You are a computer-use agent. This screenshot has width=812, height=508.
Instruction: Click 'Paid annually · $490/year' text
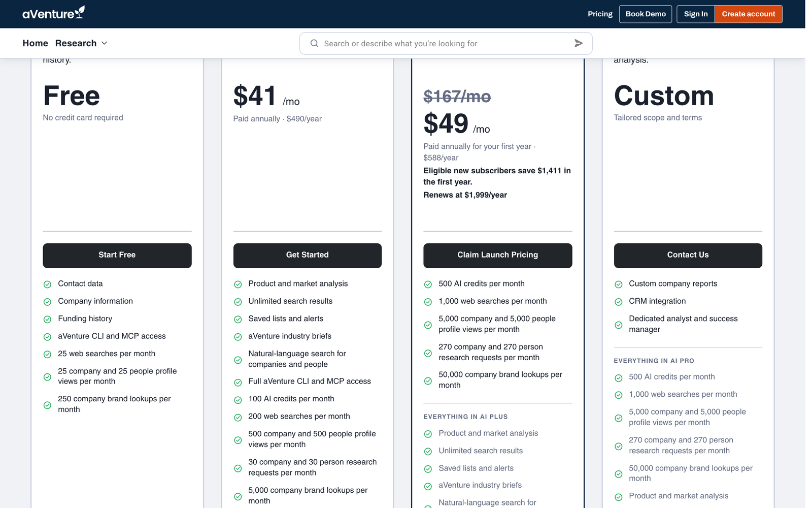278,119
